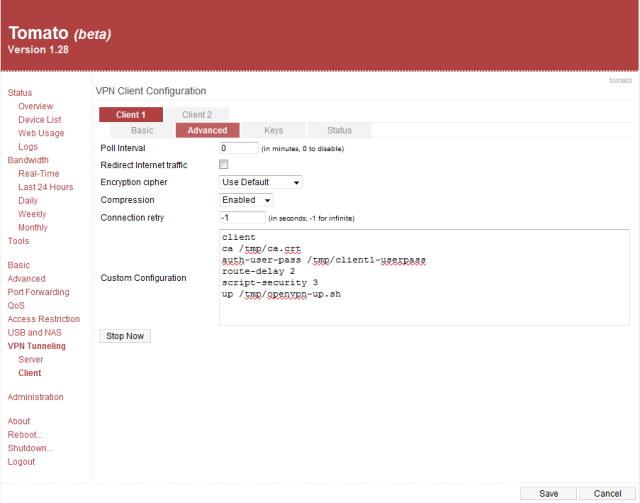Viewport: 640px width, 503px height.
Task: Open the Tools section
Action: pos(18,241)
